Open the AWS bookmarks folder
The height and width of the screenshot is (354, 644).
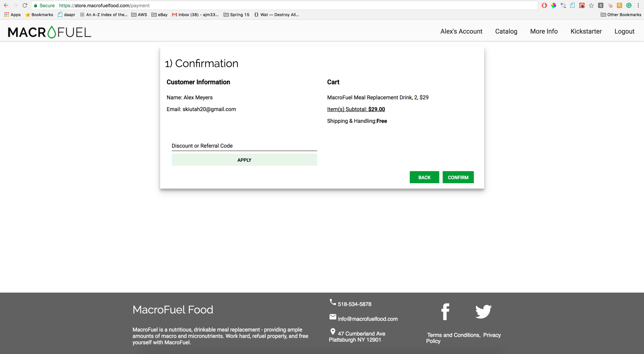pyautogui.click(x=139, y=15)
